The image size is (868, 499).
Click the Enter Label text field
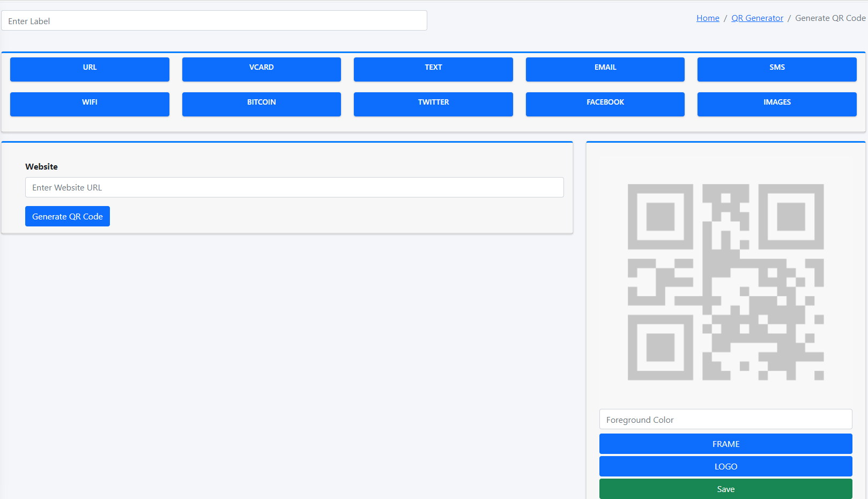[x=214, y=21]
